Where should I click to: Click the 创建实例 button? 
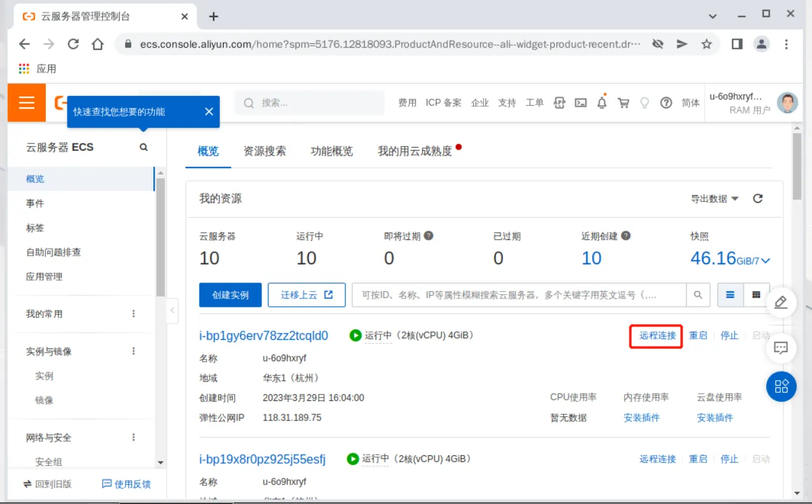(x=230, y=295)
